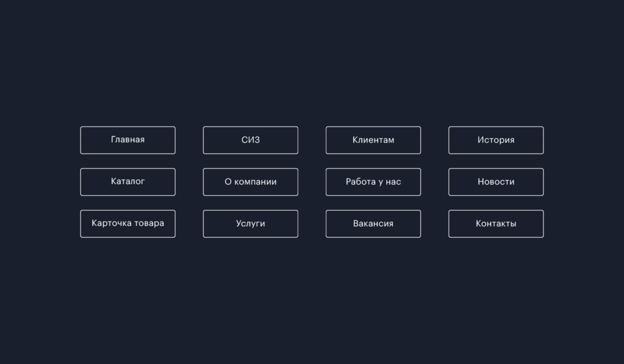The width and height of the screenshot is (624, 364).
Task: Follow the Услуги navigation link
Action: 251,224
